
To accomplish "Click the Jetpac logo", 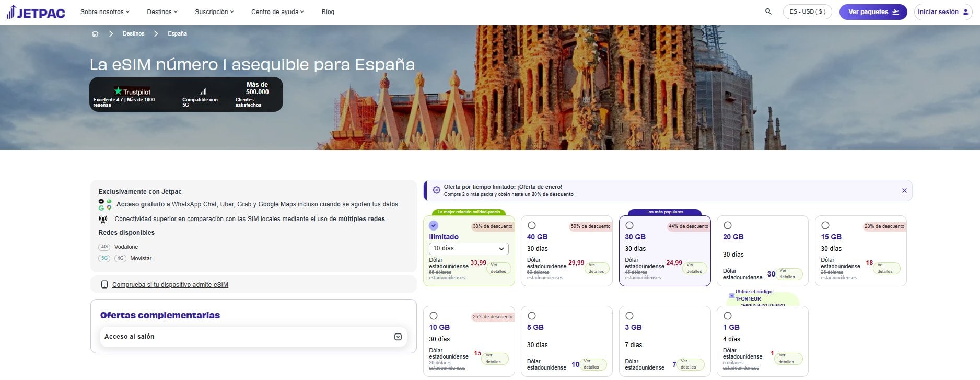I will (36, 12).
